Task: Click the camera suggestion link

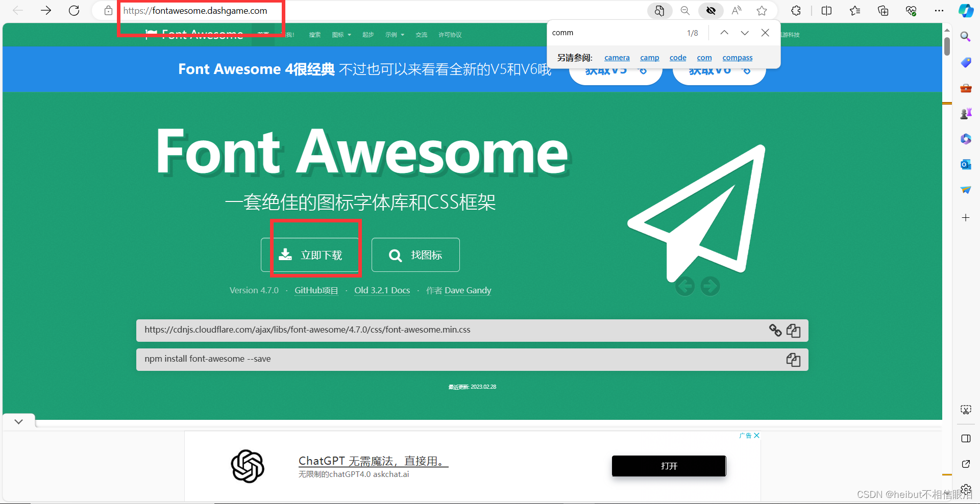Action: tap(617, 58)
